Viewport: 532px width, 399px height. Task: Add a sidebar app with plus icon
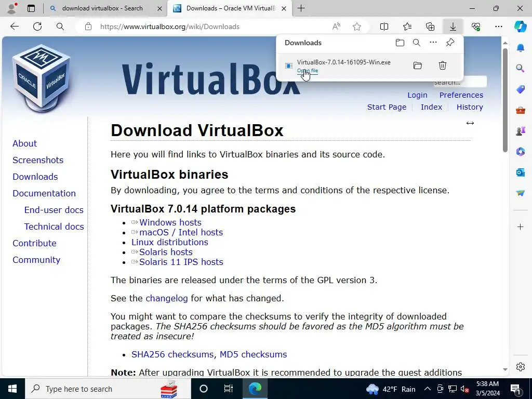click(x=520, y=227)
